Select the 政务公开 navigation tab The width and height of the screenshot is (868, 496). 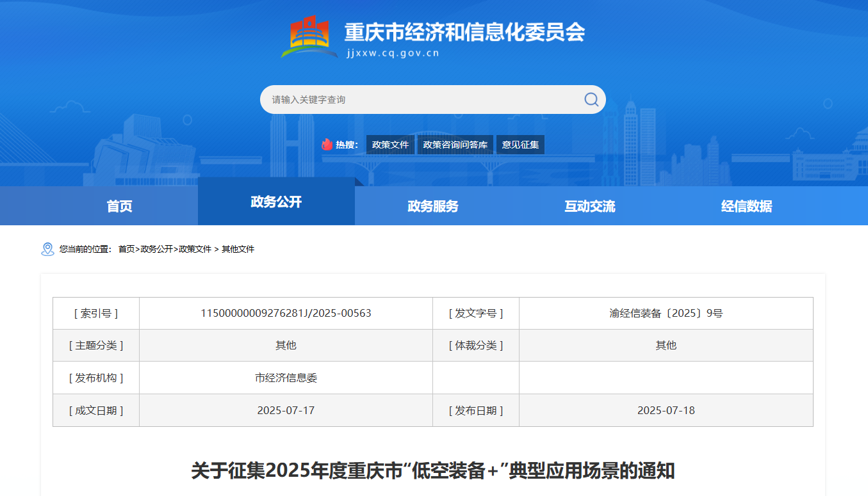click(x=276, y=202)
